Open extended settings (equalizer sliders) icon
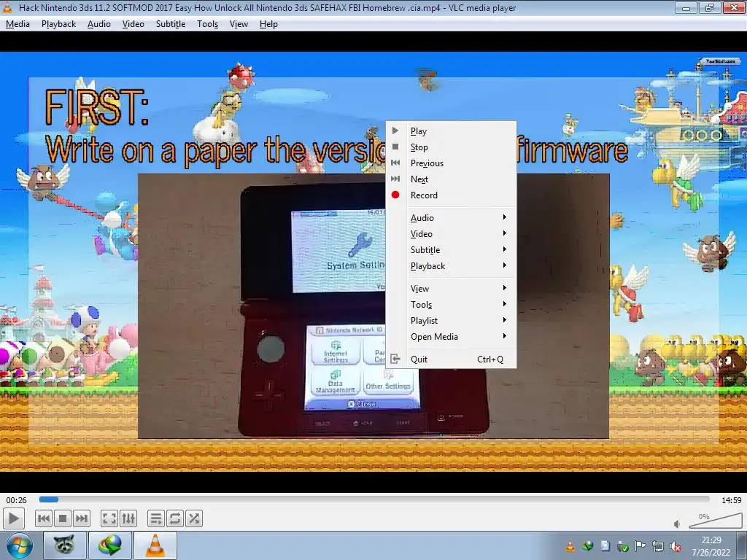 [x=128, y=518]
